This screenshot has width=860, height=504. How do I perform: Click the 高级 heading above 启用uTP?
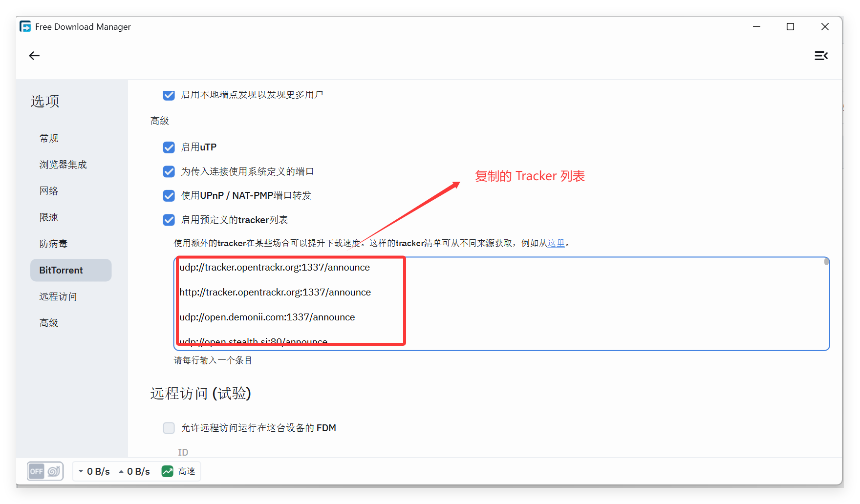point(160,121)
